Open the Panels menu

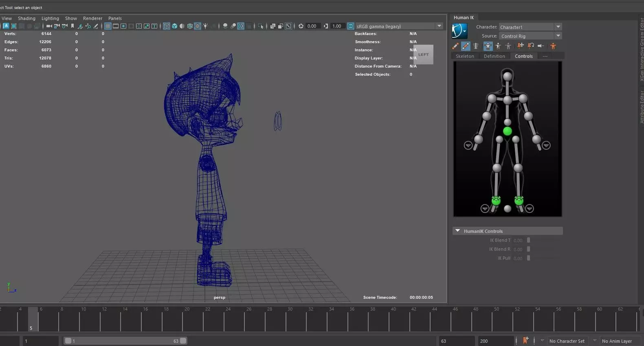(115, 18)
